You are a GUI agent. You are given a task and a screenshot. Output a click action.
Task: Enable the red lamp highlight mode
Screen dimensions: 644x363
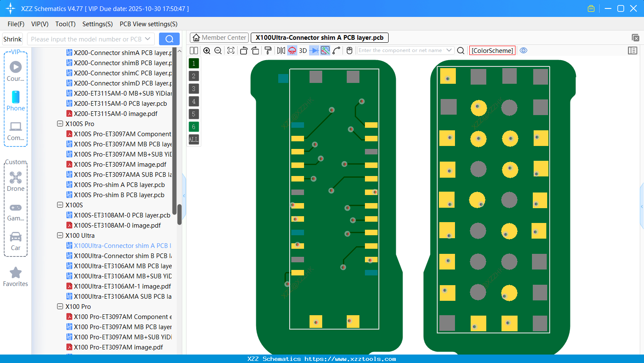click(x=292, y=50)
